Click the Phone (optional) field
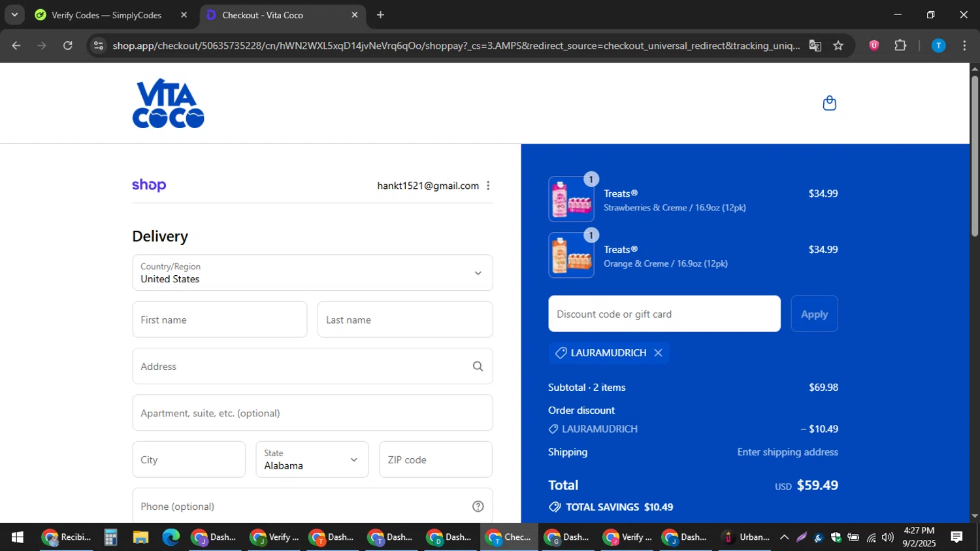980x551 pixels. [312, 506]
